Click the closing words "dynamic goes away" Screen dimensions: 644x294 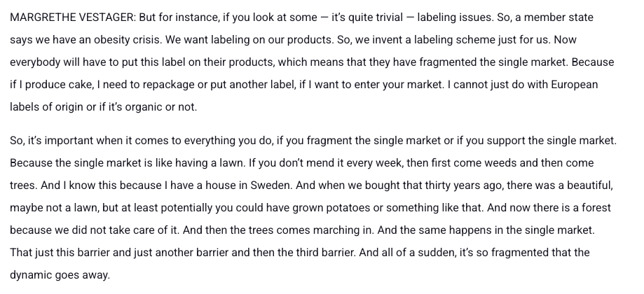[x=60, y=275]
